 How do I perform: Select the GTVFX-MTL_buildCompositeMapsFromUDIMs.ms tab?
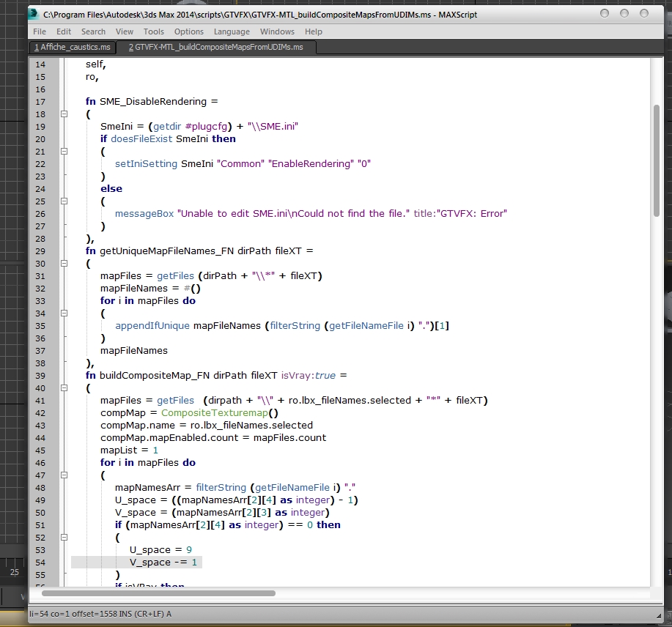[215, 47]
